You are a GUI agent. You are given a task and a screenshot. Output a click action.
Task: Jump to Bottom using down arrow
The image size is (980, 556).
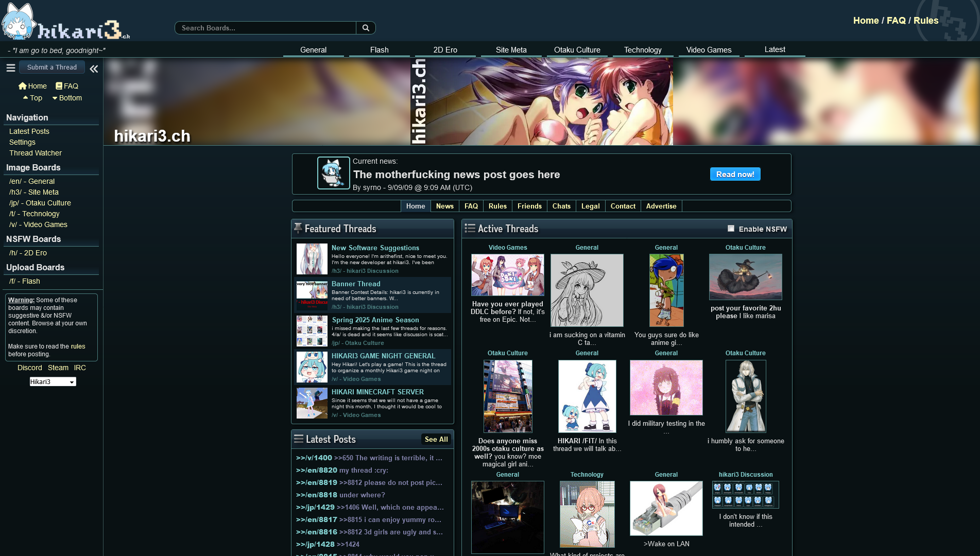(x=55, y=98)
